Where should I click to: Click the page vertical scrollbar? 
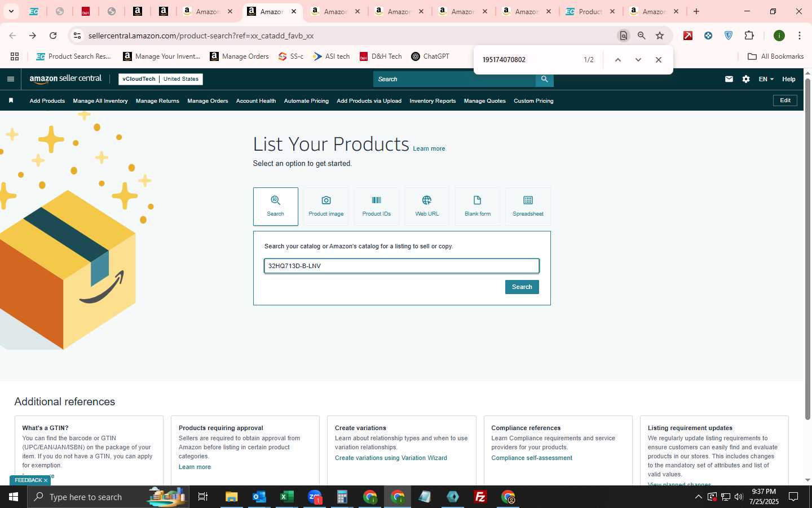point(807,248)
